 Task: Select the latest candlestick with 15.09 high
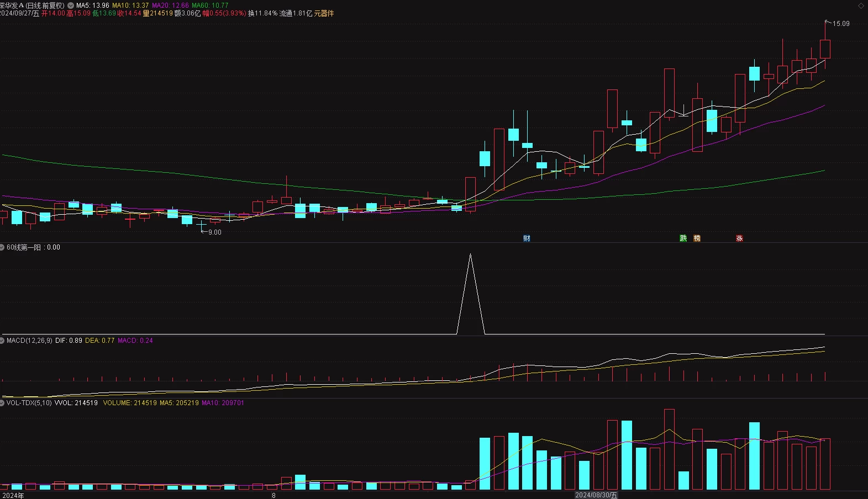pyautogui.click(x=825, y=49)
